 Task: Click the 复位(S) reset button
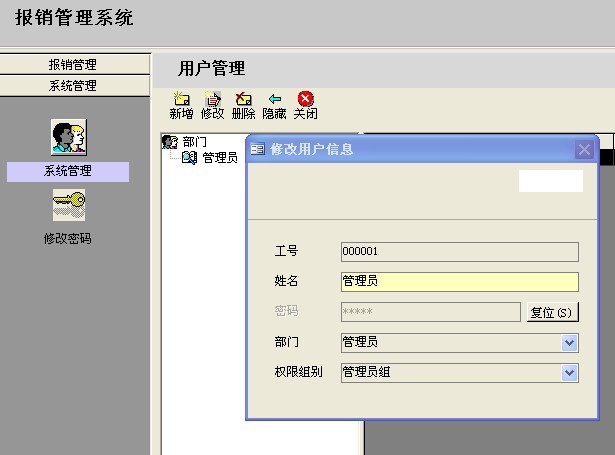[x=552, y=312]
